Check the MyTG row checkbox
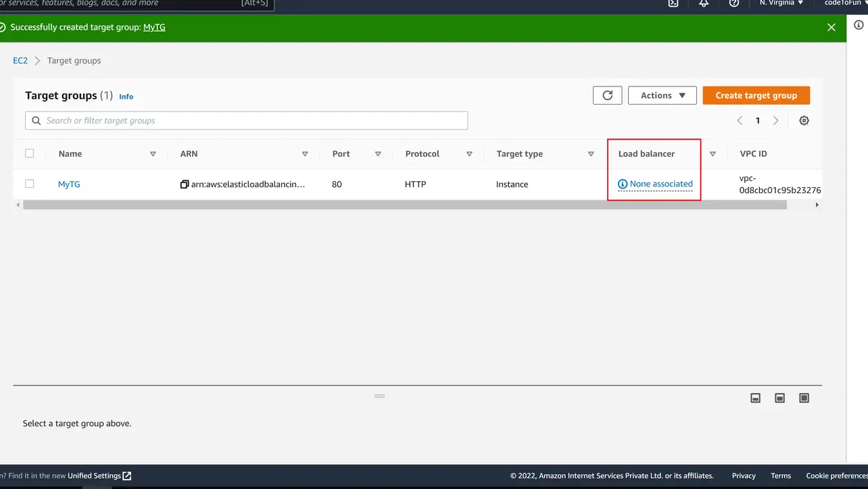 click(x=29, y=184)
